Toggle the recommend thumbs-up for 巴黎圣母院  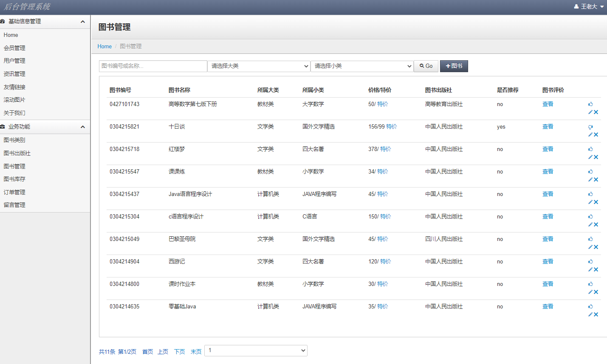click(x=590, y=239)
